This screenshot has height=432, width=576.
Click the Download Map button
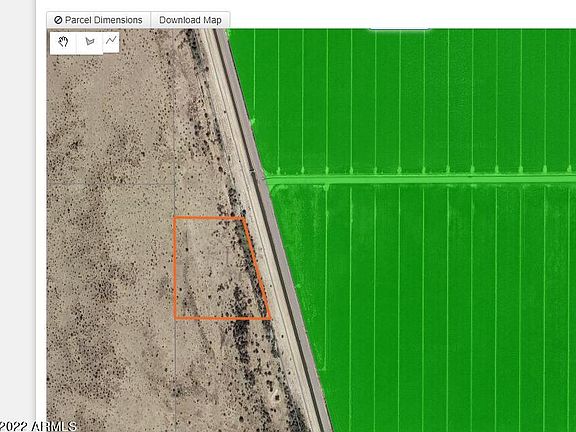[190, 20]
